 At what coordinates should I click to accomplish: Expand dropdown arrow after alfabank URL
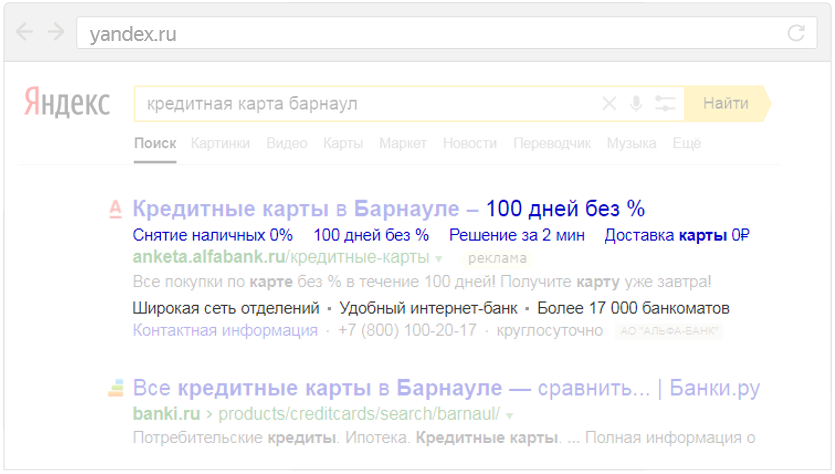[x=439, y=259]
